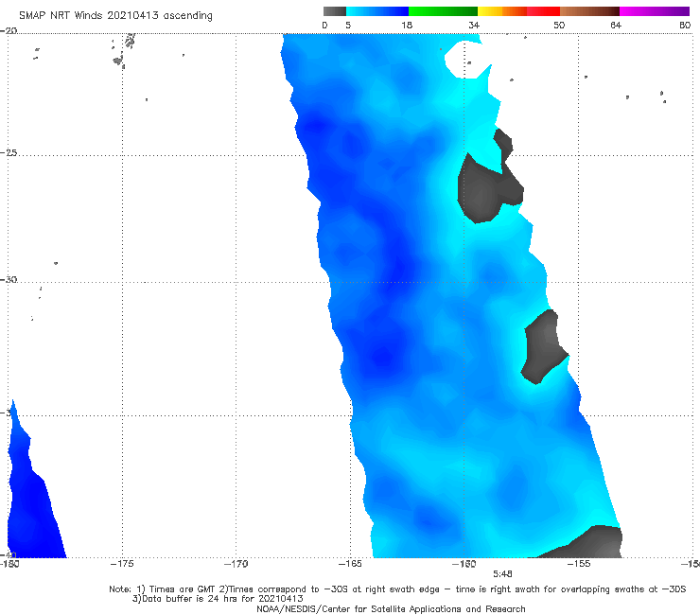Click the color bar label "34"
Viewport: 700px width, 615px height.
[474, 26]
